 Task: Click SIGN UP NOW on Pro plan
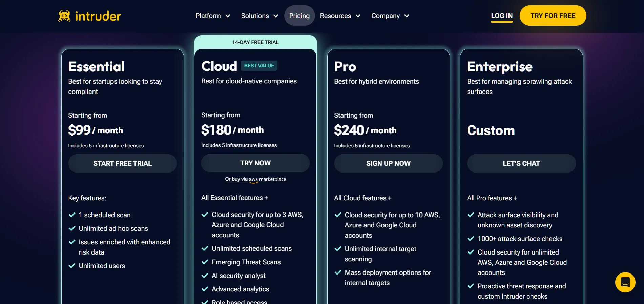click(x=388, y=163)
